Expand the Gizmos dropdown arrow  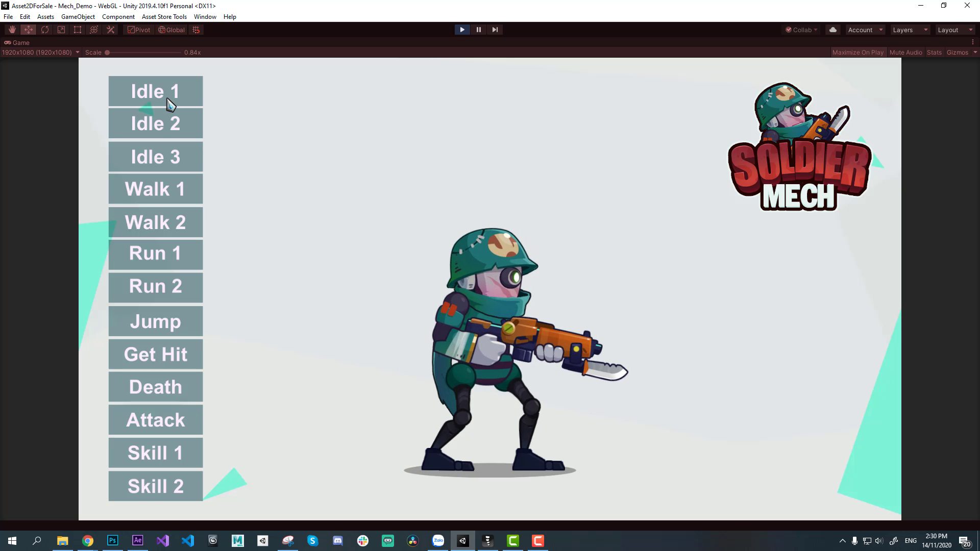tap(975, 52)
